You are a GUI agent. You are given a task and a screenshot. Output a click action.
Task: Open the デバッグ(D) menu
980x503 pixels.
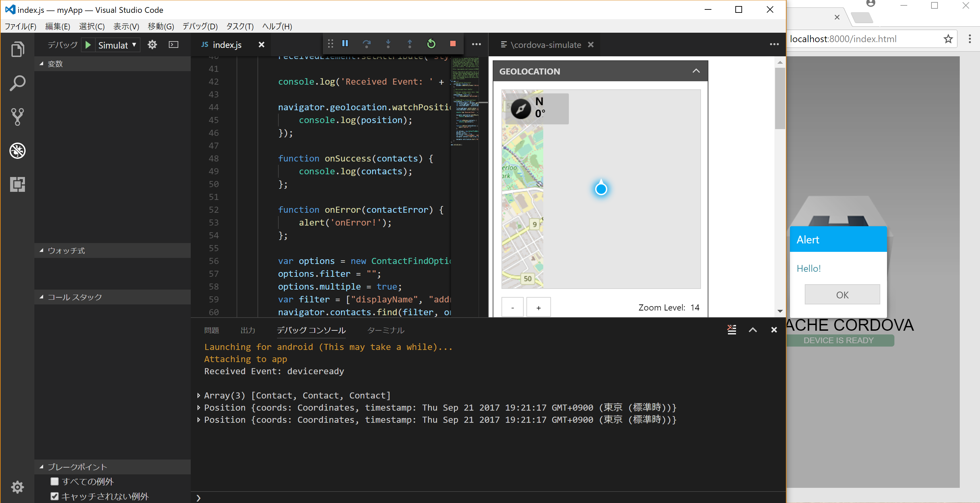pyautogui.click(x=200, y=26)
